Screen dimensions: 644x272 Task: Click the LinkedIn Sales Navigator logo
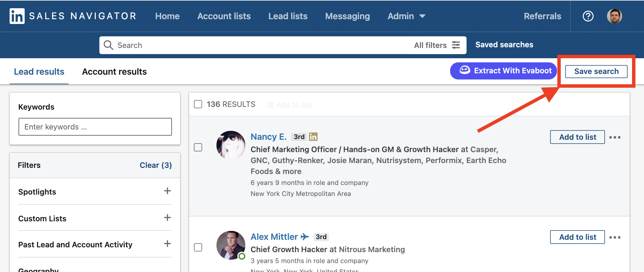coord(73,16)
